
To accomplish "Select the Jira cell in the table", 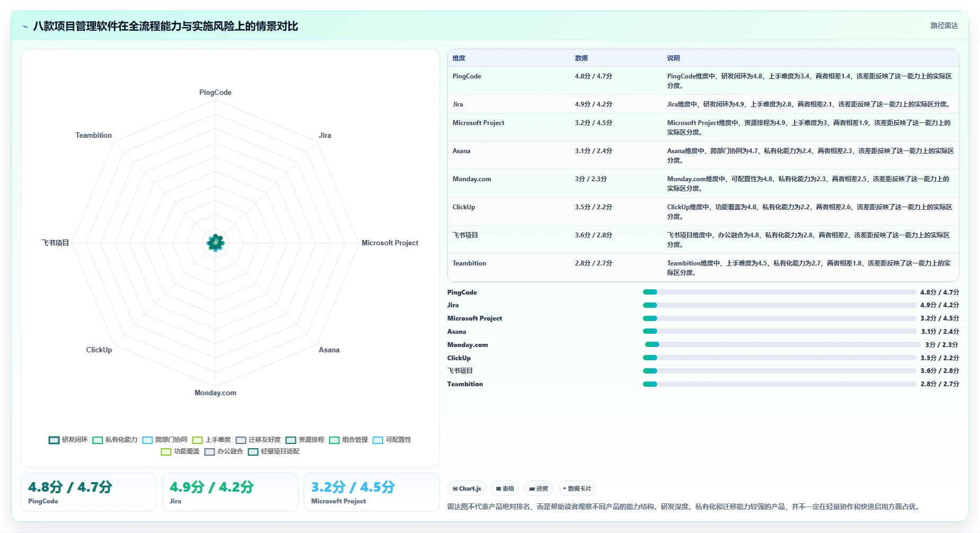I will pyautogui.click(x=458, y=104).
